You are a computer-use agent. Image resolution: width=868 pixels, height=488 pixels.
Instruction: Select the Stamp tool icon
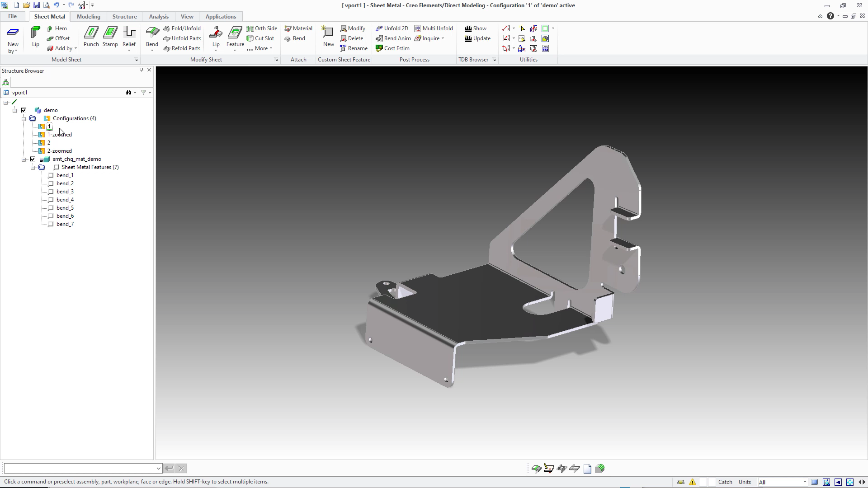[110, 36]
